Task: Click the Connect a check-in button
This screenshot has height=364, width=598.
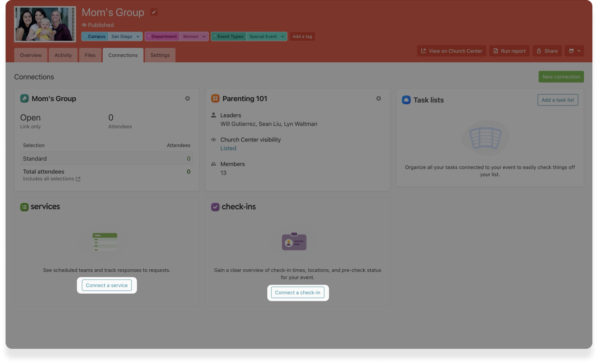Action: (x=298, y=292)
